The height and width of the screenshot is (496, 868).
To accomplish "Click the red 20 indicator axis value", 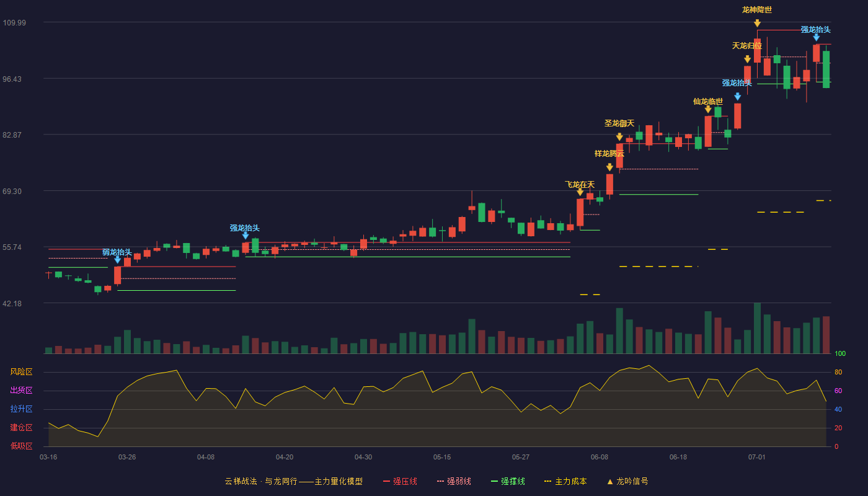I will click(838, 428).
